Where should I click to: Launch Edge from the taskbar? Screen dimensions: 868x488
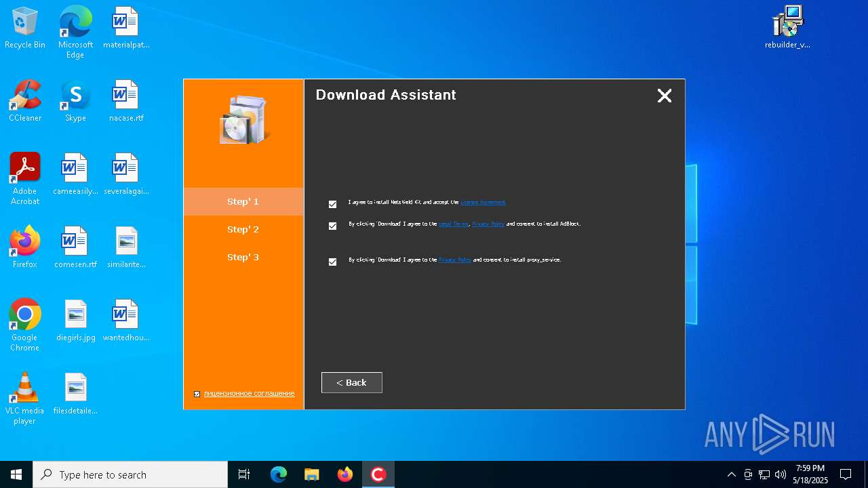pos(279,474)
